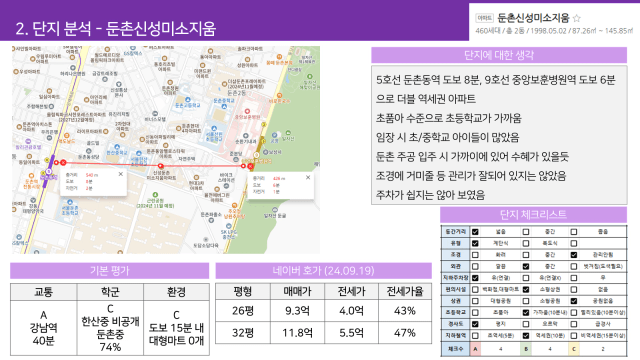Click the pink A grade swatch in 체크수 row

pos(475,349)
